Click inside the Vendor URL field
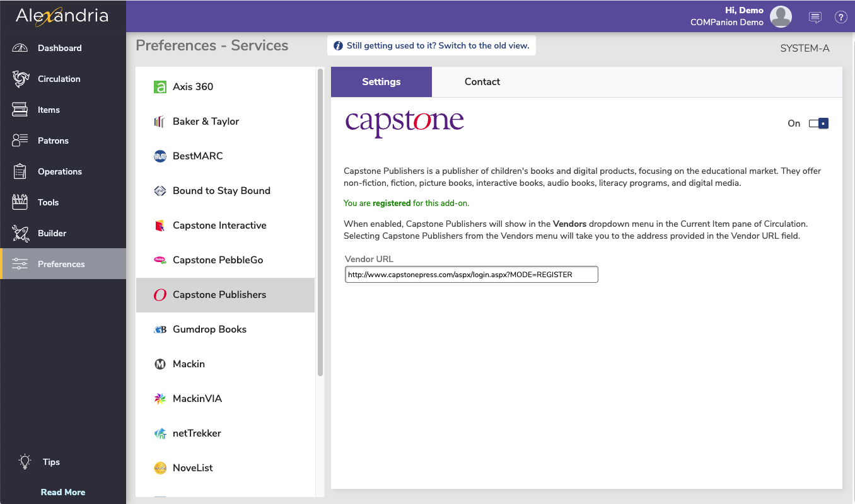Viewport: 855px width, 504px height. [x=470, y=274]
